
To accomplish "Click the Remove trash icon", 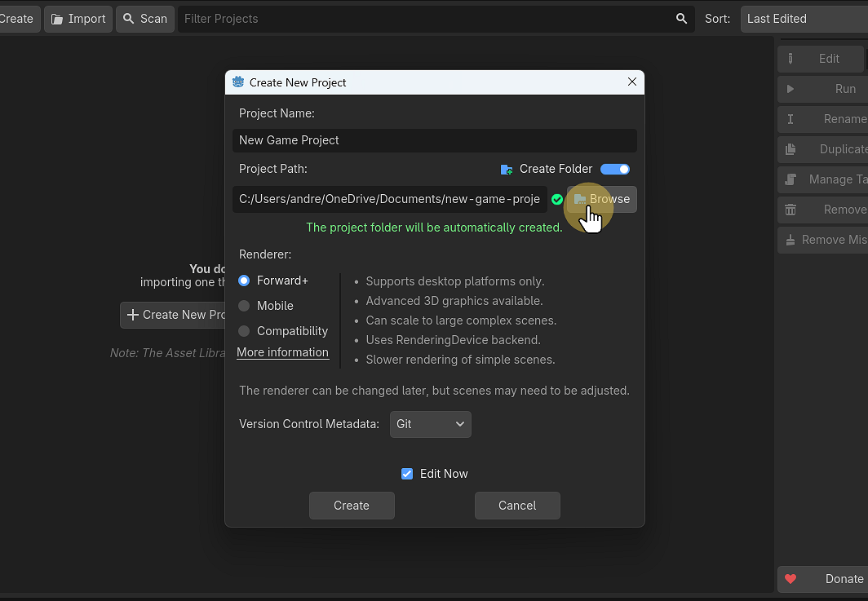I will (x=791, y=210).
